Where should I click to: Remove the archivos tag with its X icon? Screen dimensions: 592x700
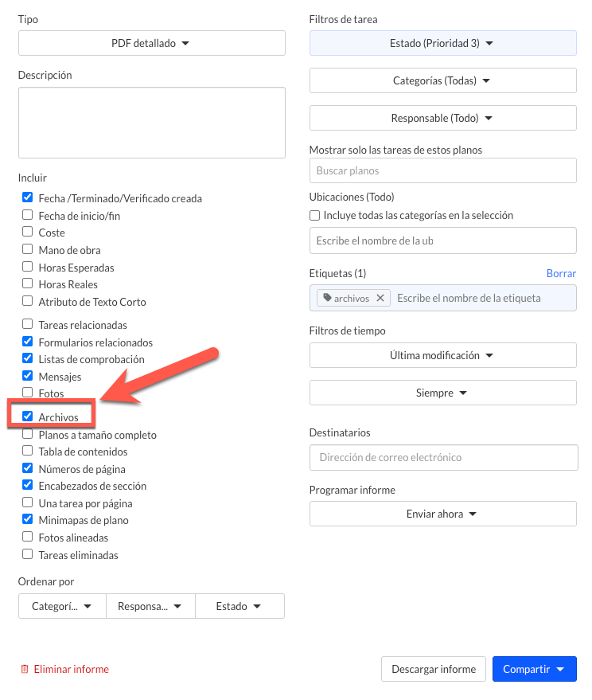pyautogui.click(x=380, y=298)
